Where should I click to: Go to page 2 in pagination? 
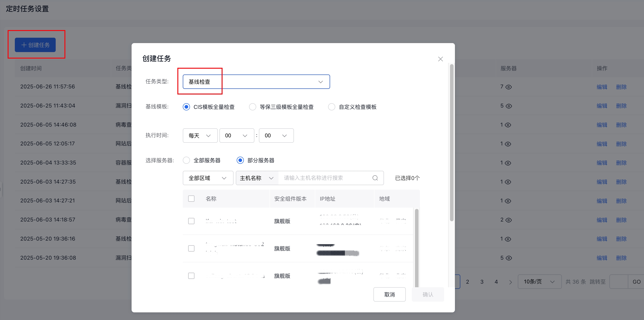(x=468, y=282)
